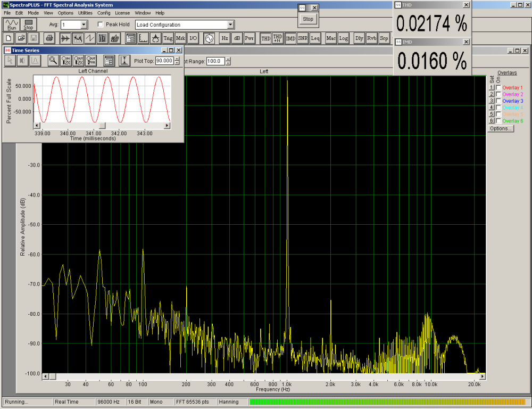Turn on Overlay 1 checkbox

[498, 87]
